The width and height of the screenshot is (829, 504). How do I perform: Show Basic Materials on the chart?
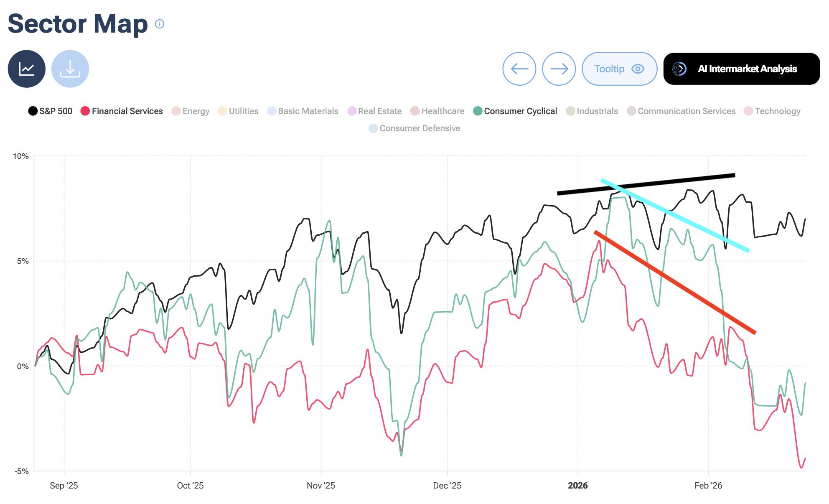point(303,111)
